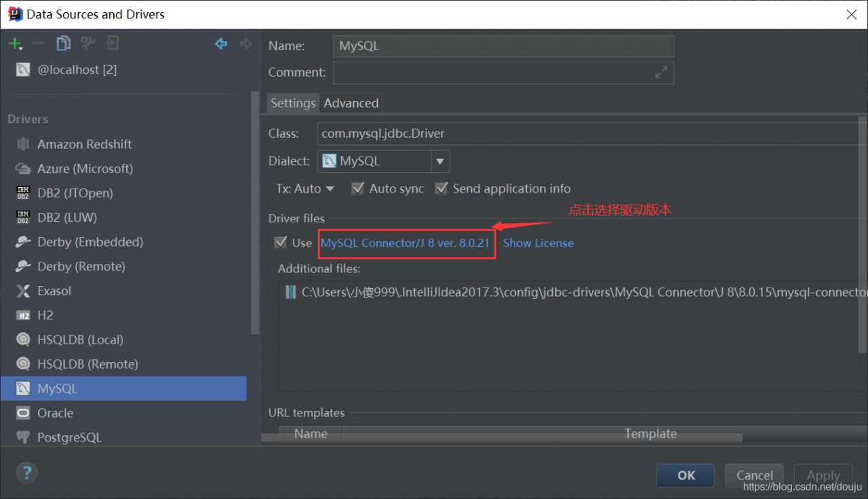
Task: Click the IBM DB2 (LUW) driver icon
Action: tap(23, 218)
